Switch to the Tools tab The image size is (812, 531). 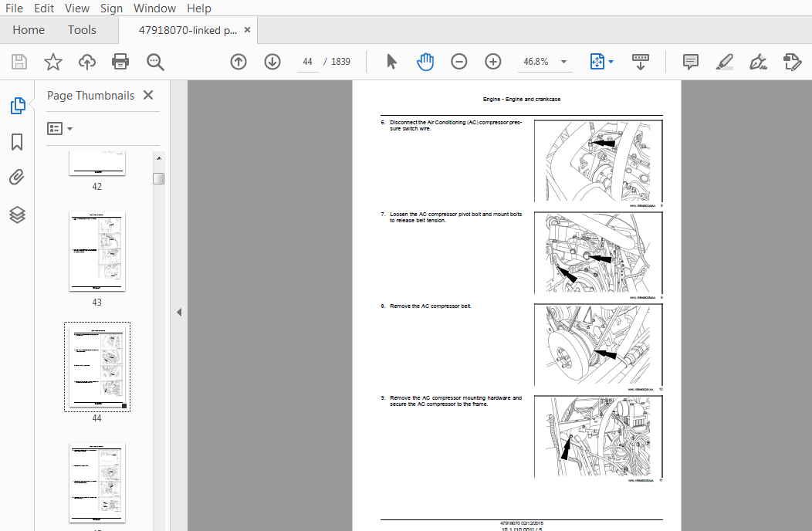tap(82, 30)
